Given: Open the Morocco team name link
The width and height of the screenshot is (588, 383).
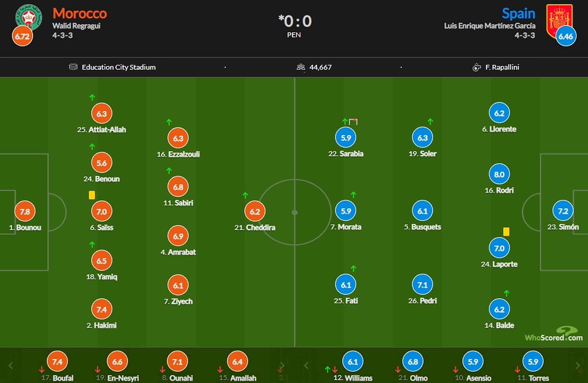Looking at the screenshot, I should (80, 13).
